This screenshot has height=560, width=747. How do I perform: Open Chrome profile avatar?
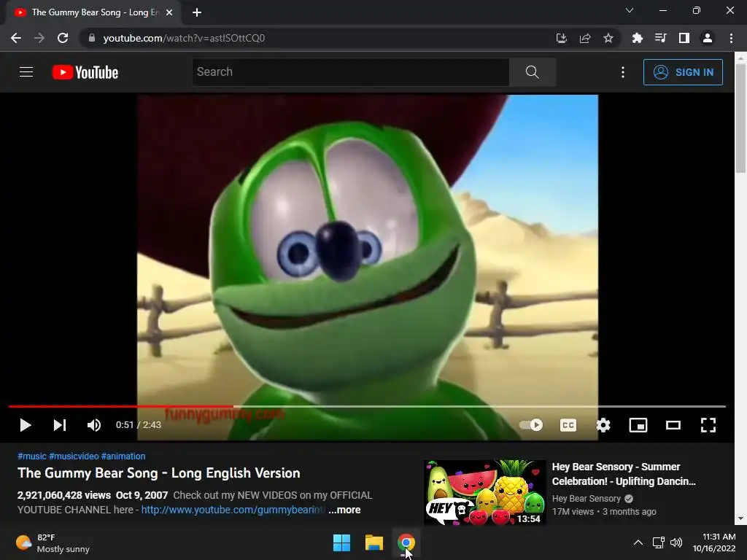pos(708,38)
